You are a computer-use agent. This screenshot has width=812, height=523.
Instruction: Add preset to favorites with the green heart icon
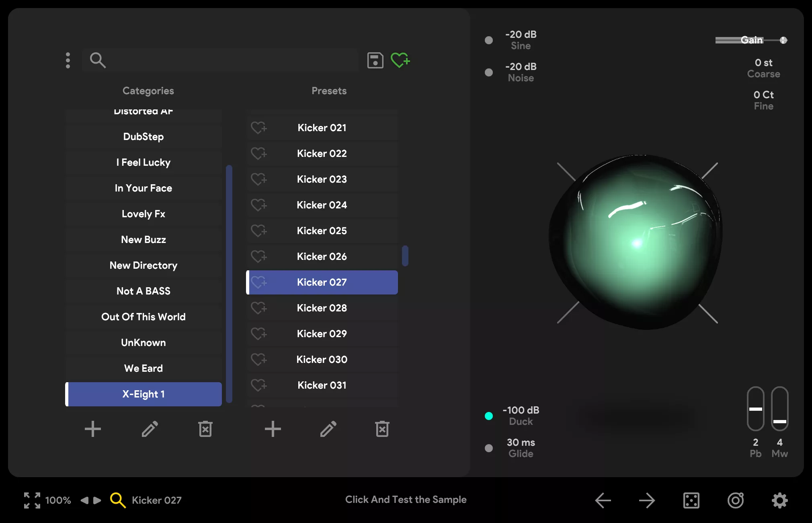point(400,60)
